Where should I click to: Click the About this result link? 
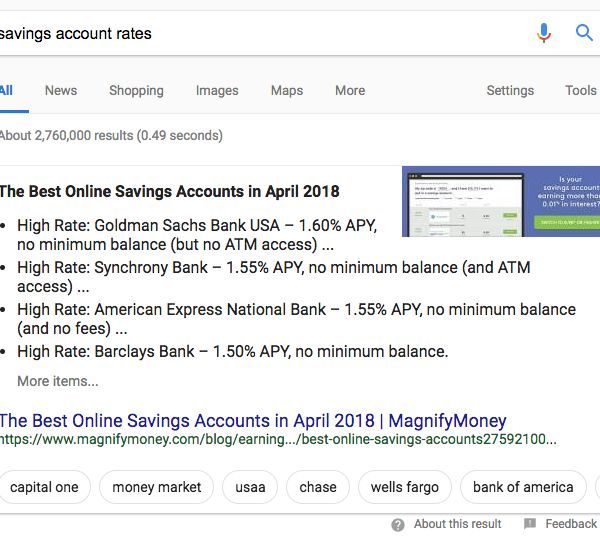coord(458,524)
